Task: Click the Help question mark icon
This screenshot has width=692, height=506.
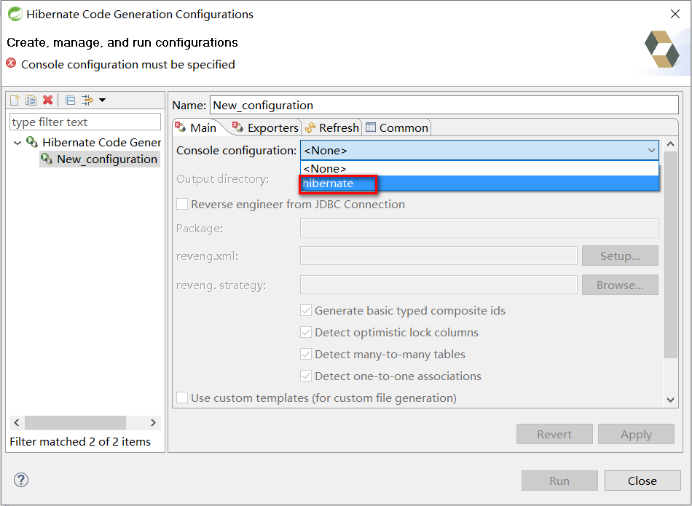Action: click(21, 480)
